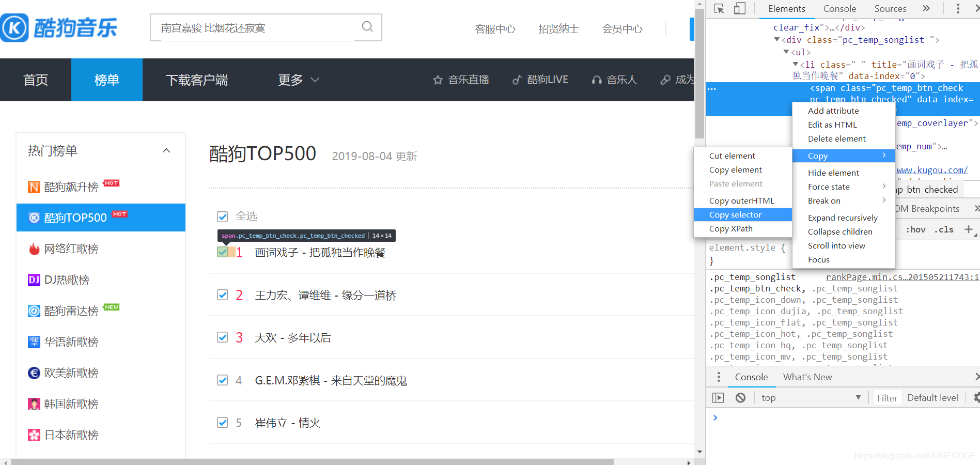Uncheck song 2 王力宏 checkbox
This screenshot has width=980, height=465.
[x=223, y=295]
